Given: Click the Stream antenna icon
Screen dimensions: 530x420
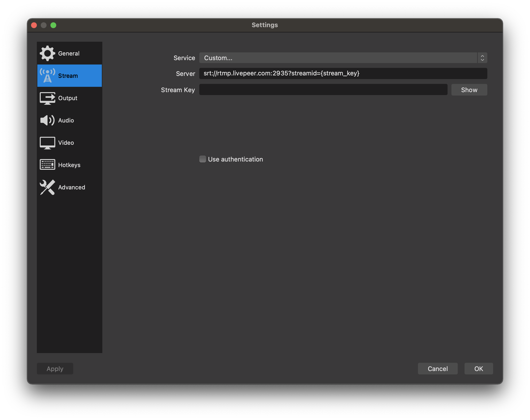Looking at the screenshot, I should point(48,75).
